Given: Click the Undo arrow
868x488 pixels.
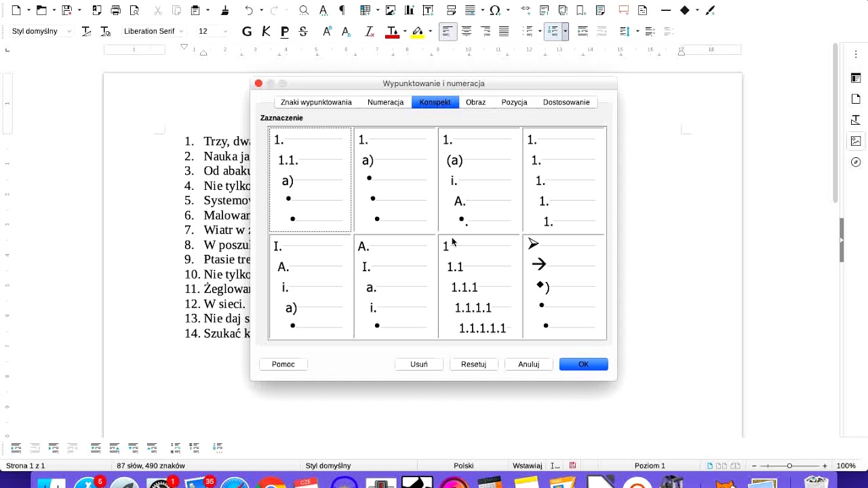Looking at the screenshot, I should (x=249, y=10).
